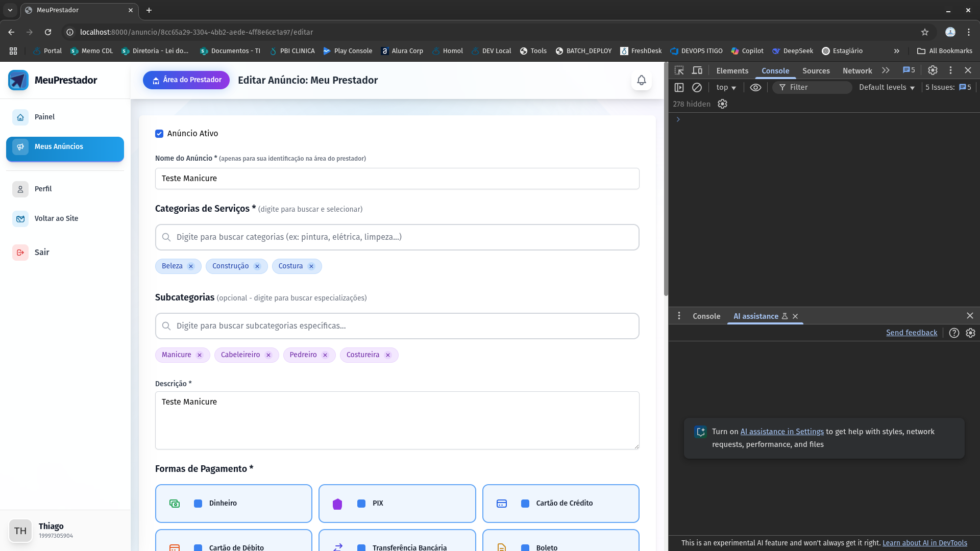This screenshot has height=551, width=980.
Task: Click the category search field
Action: [397, 237]
